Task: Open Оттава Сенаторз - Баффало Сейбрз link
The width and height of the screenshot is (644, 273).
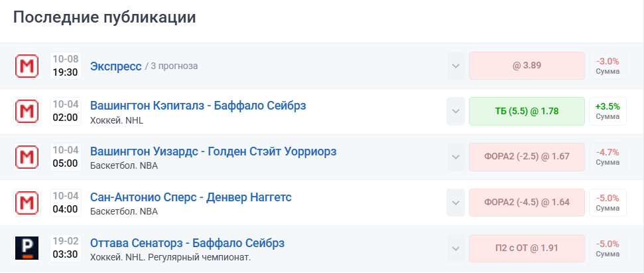Action: [187, 243]
